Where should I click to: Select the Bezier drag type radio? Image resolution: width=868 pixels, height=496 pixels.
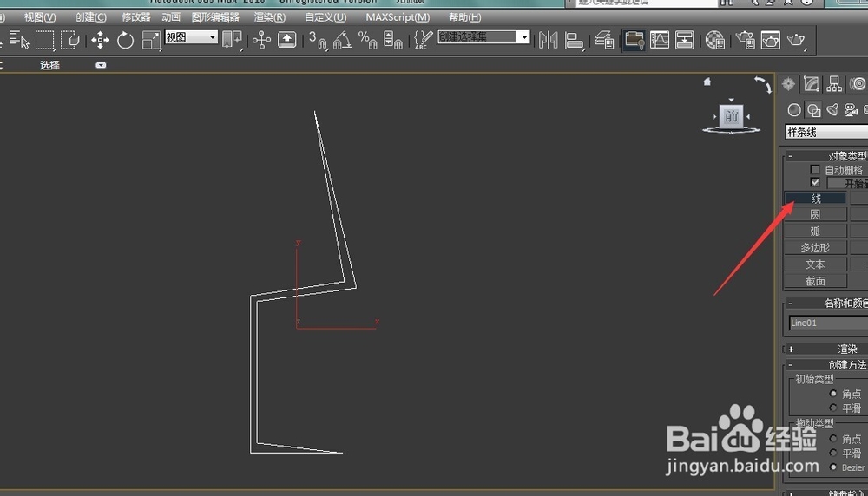pyautogui.click(x=833, y=467)
